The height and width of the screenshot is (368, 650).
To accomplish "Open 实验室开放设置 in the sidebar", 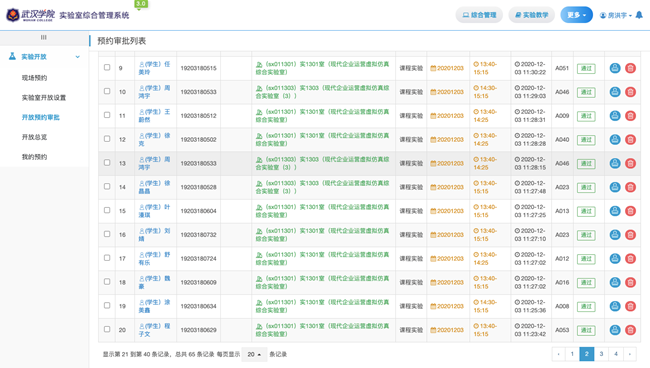I will pos(44,98).
